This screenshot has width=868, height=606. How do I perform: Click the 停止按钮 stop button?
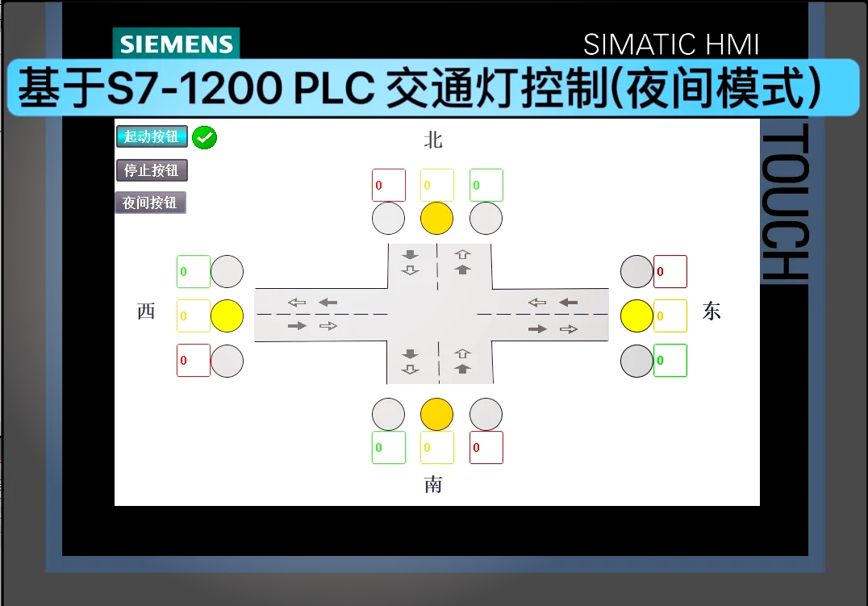point(152,170)
